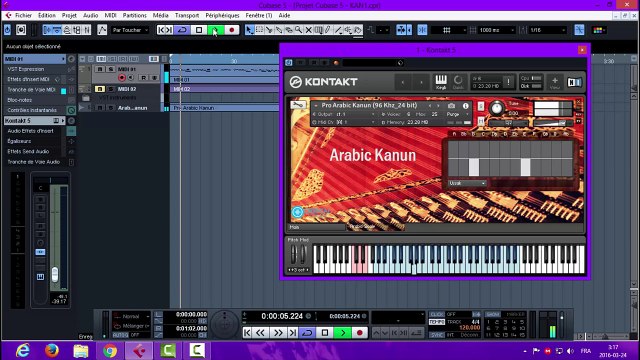Open Kontakt instrument wrench edit icon
640x360 pixels.
(298, 105)
